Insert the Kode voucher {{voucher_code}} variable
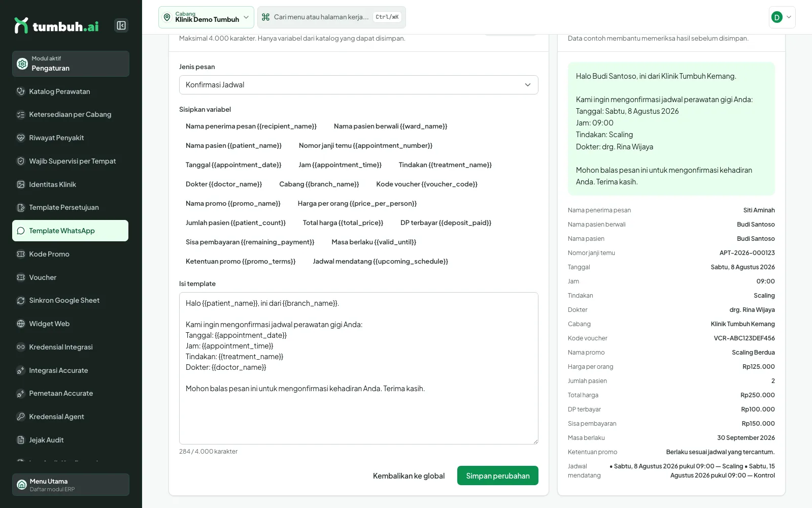This screenshot has width=812, height=508. (x=427, y=184)
